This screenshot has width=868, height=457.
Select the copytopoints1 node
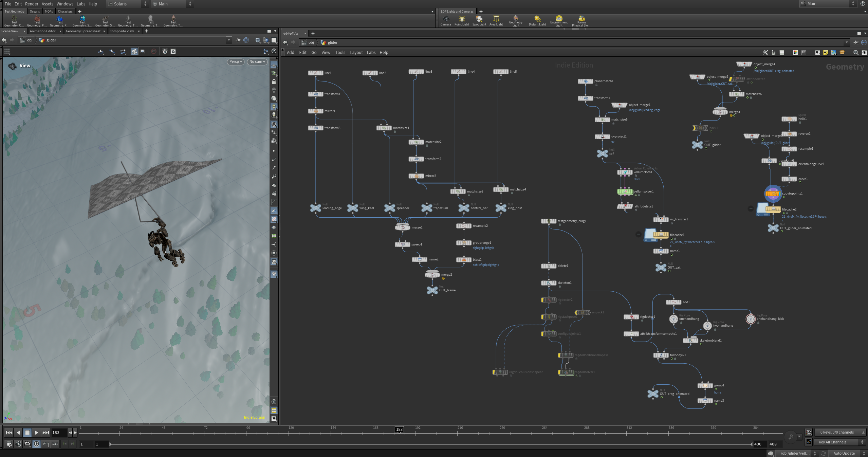773,194
